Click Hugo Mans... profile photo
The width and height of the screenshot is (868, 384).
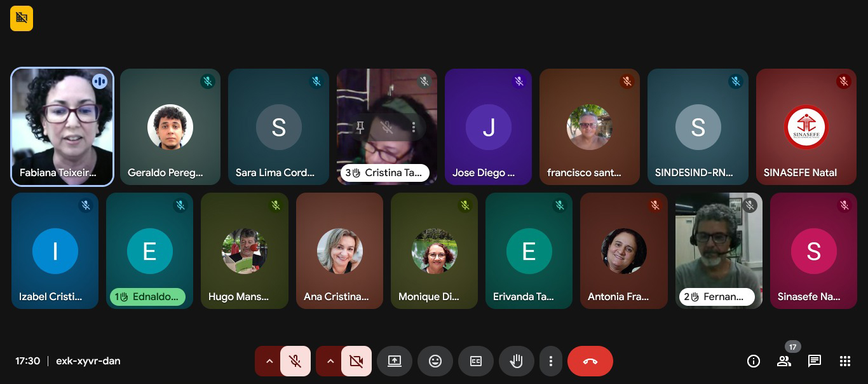click(245, 251)
